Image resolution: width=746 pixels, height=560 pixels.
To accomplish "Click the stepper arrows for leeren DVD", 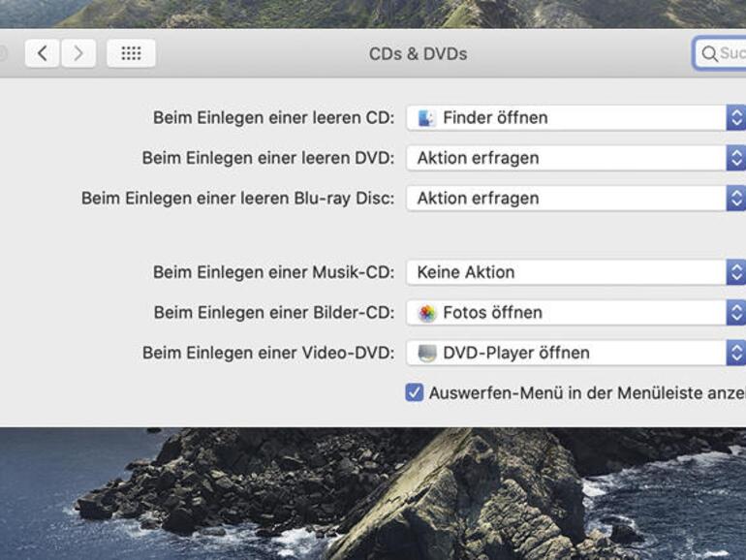I will [x=736, y=158].
